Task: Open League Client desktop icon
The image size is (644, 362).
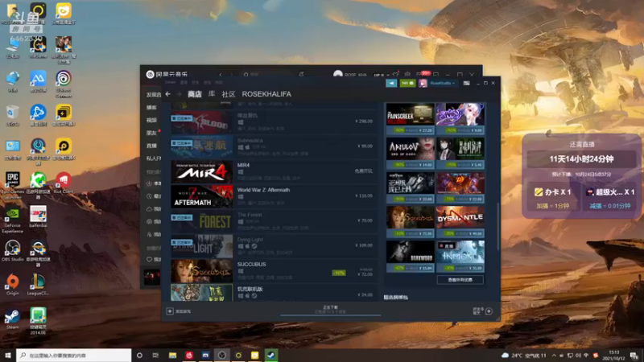Action: 38,285
